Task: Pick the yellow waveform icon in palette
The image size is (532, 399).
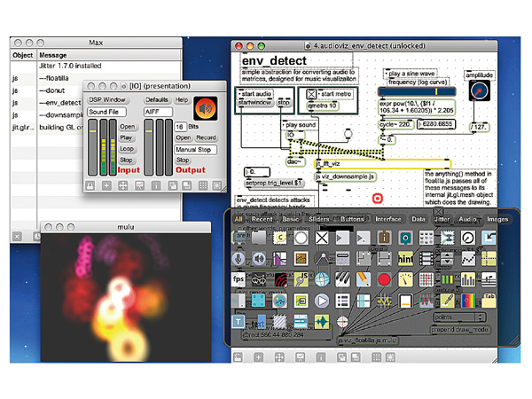Action: 322,322
